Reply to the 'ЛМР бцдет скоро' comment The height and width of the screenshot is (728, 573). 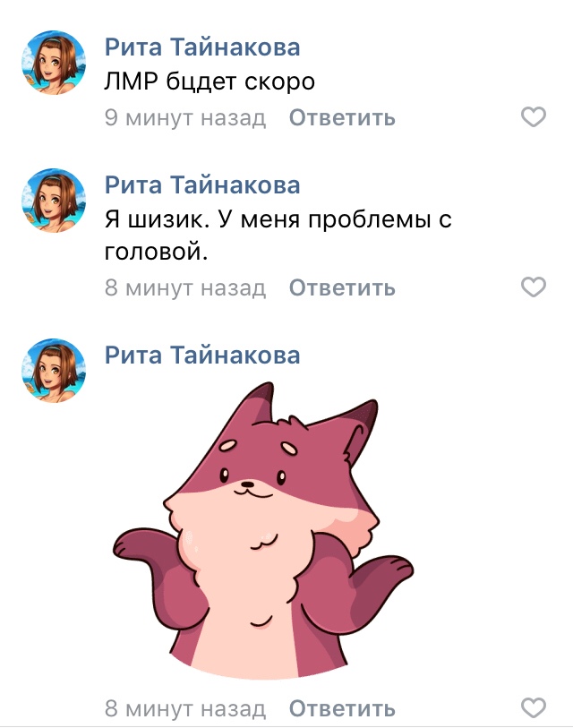[342, 117]
